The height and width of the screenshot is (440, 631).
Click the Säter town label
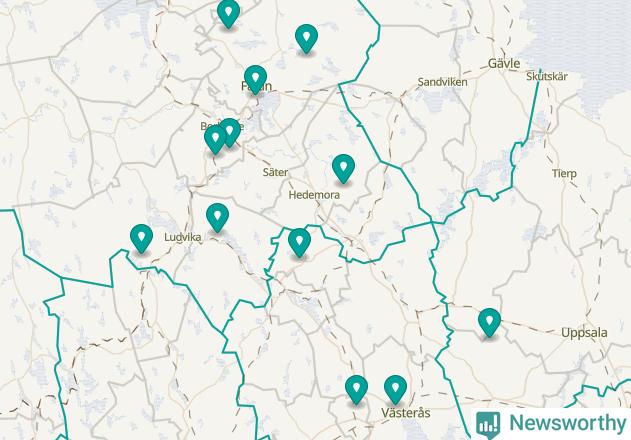click(x=275, y=173)
